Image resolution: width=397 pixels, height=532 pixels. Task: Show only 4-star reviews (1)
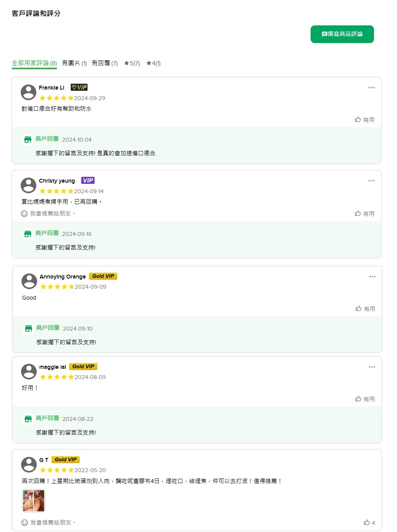coord(154,63)
